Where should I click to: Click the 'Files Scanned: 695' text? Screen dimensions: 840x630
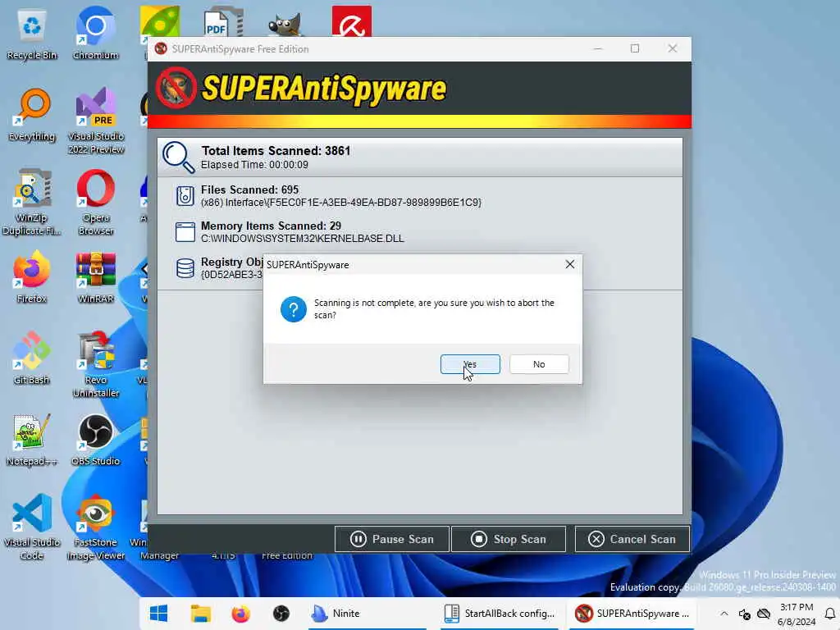[x=249, y=189]
